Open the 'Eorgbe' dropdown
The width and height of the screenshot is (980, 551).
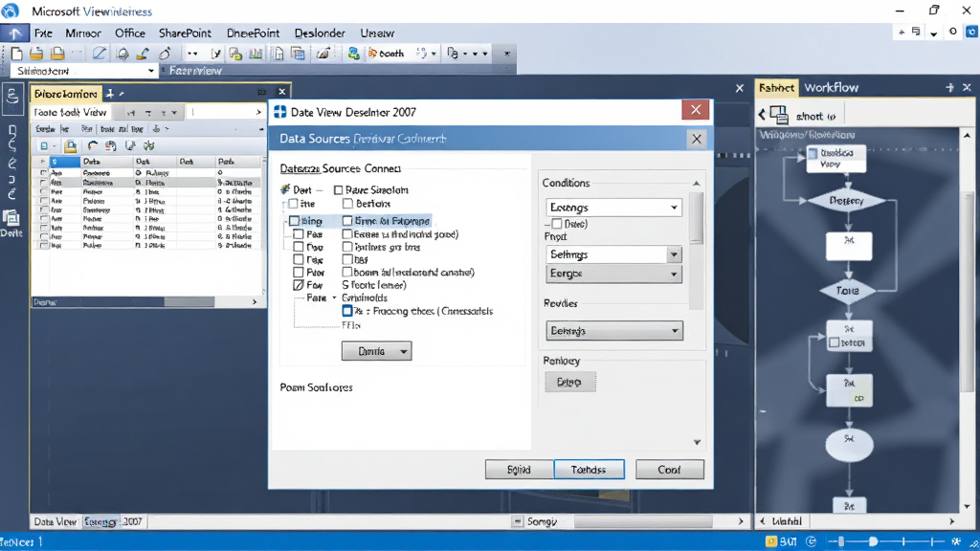613,274
